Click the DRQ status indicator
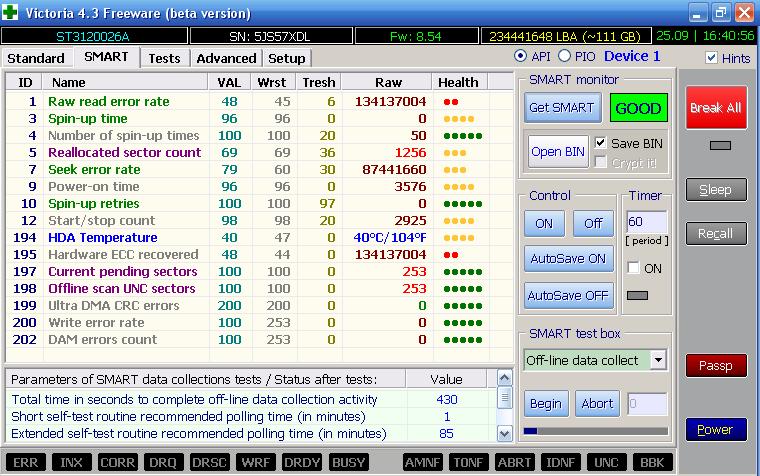760x476 pixels. pyautogui.click(x=163, y=462)
